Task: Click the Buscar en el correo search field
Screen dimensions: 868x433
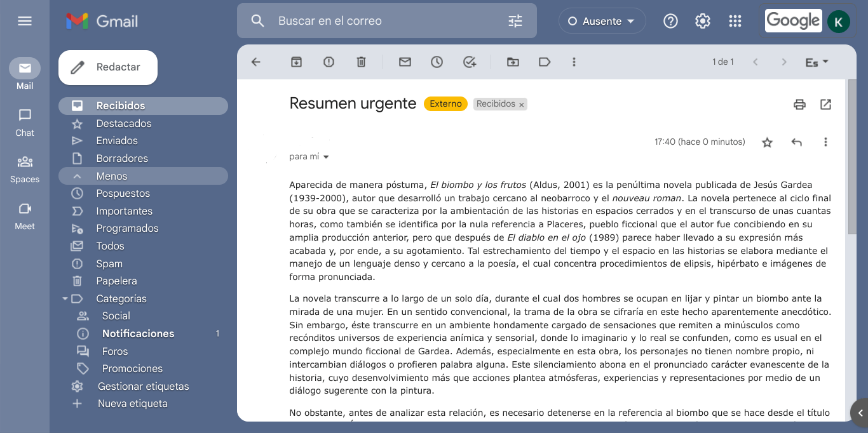Action: tap(381, 20)
